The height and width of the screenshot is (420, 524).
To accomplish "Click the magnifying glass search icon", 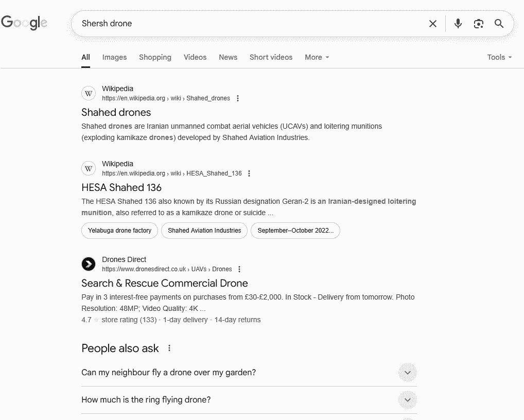I will (x=499, y=24).
